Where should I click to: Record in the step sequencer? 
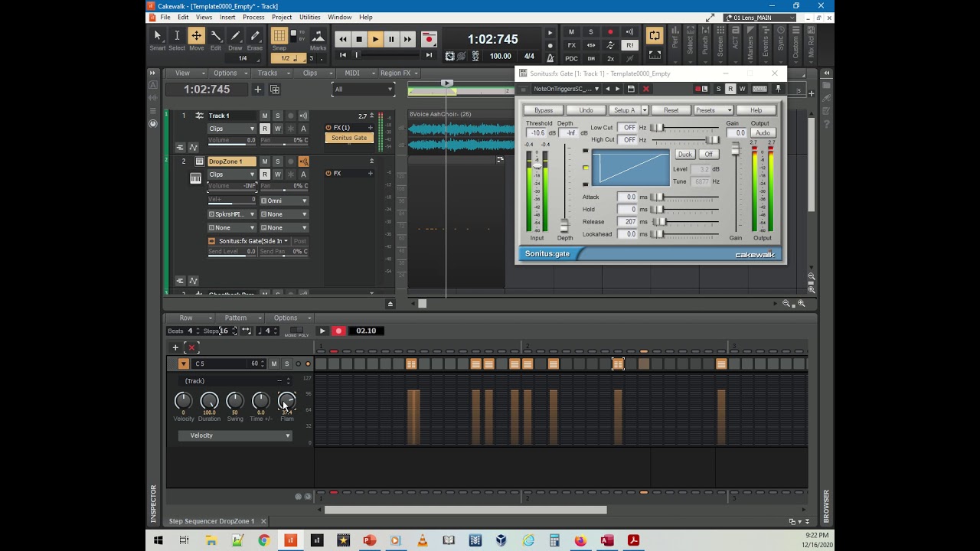pyautogui.click(x=338, y=331)
